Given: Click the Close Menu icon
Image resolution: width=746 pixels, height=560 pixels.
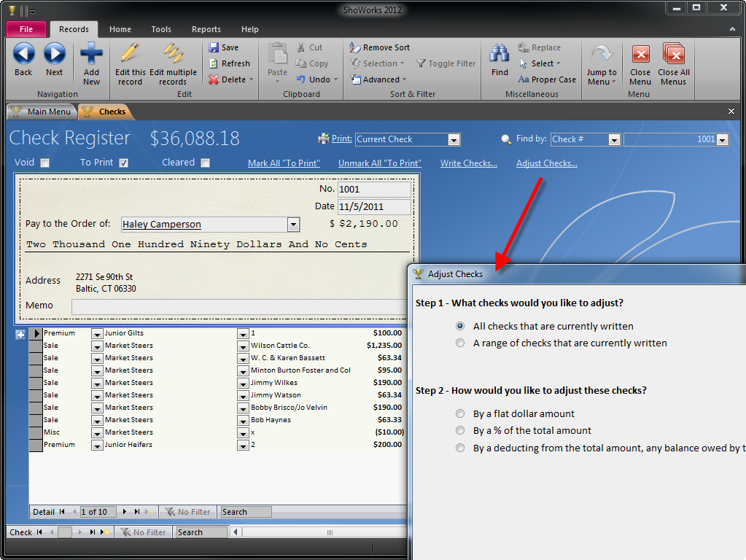Looking at the screenshot, I should click(640, 55).
